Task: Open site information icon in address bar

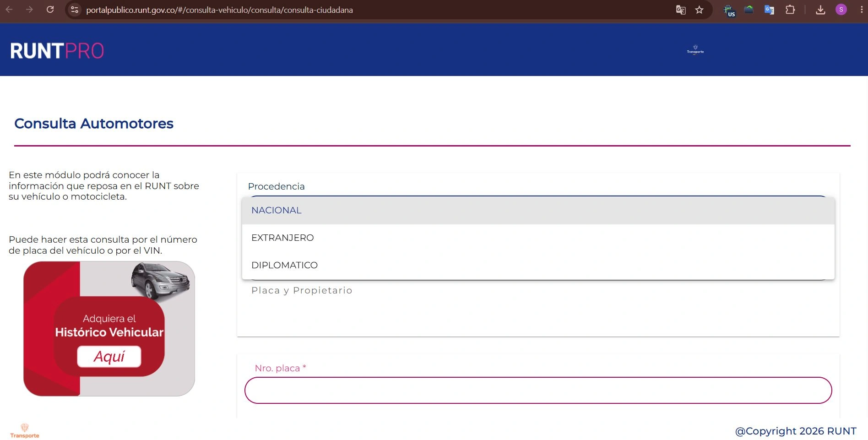Action: [75, 10]
